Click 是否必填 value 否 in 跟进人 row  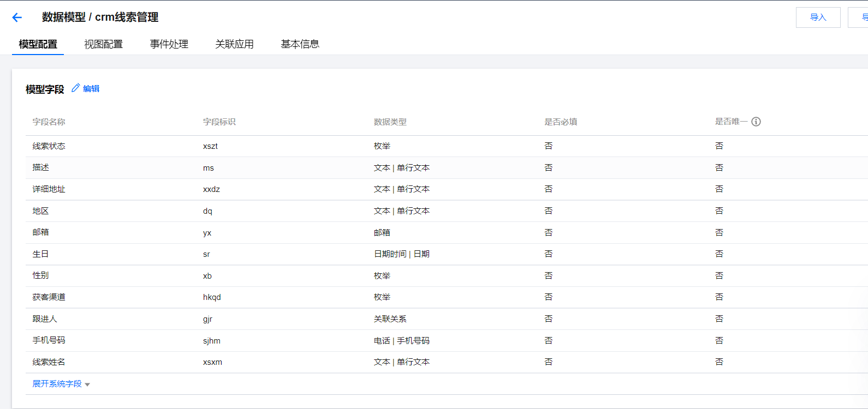pyautogui.click(x=549, y=319)
